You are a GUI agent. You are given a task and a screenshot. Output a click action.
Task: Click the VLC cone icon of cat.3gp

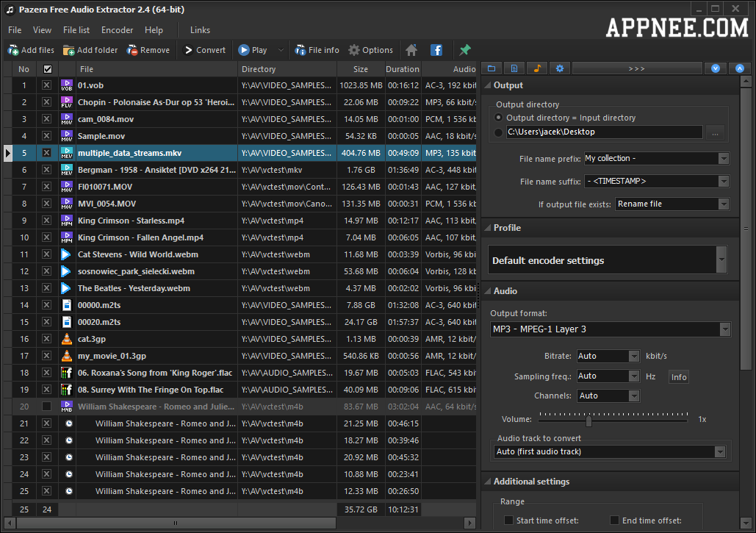(67, 339)
